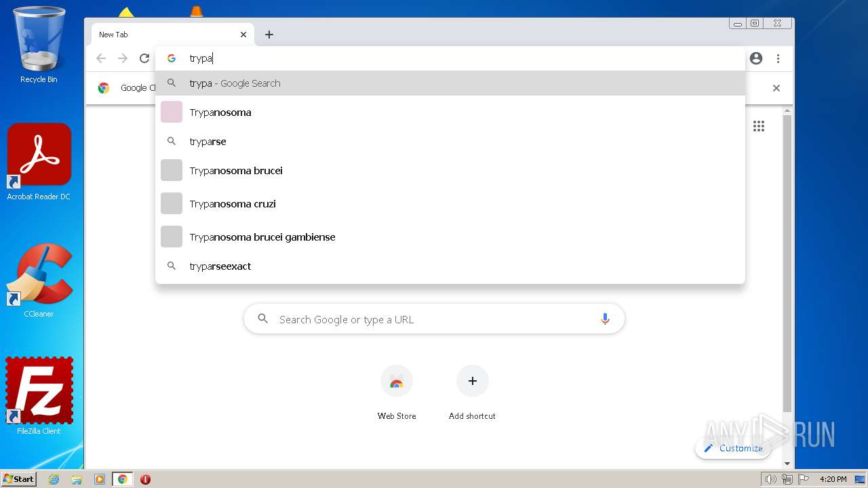Click the Customize button
This screenshot has height=488, width=868.
click(x=733, y=448)
